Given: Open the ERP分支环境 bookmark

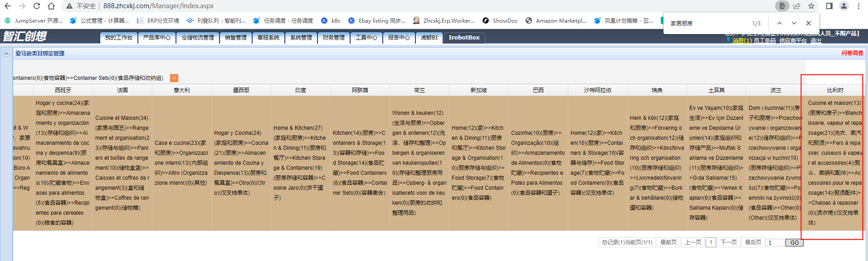Looking at the screenshot, I should pyautogui.click(x=158, y=20).
